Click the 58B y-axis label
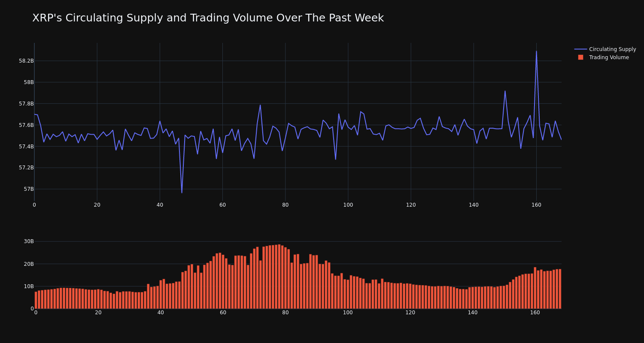The image size is (644, 343). click(x=29, y=82)
